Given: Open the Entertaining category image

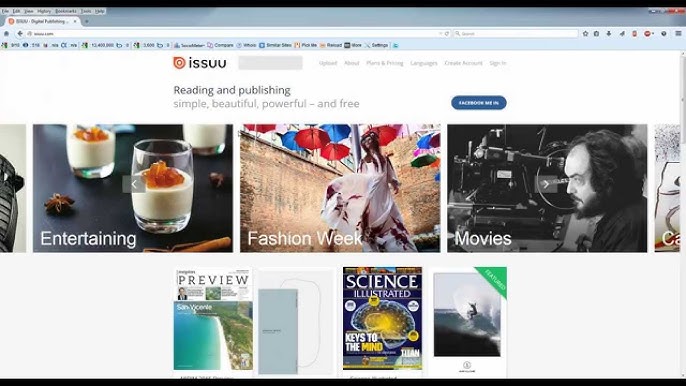Looking at the screenshot, I should click(x=133, y=188).
